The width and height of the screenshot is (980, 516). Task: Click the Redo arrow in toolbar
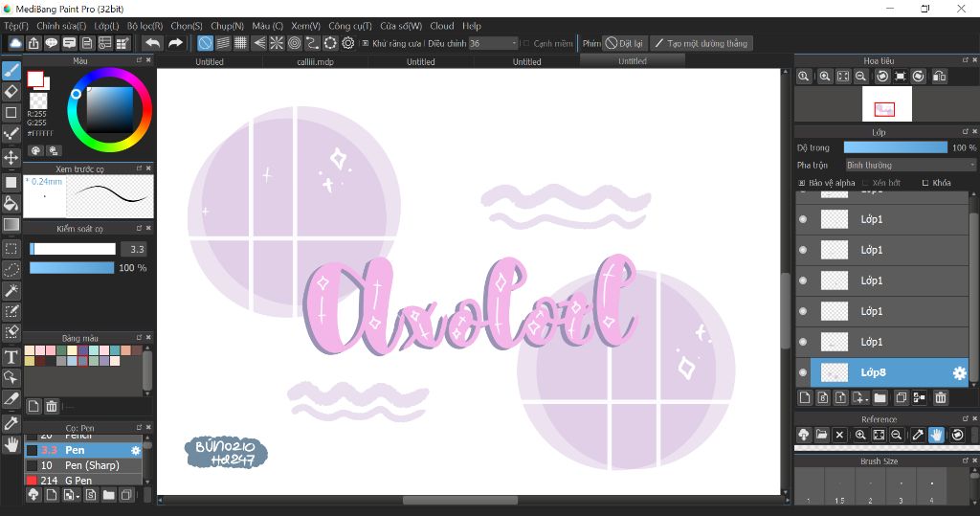(176, 43)
